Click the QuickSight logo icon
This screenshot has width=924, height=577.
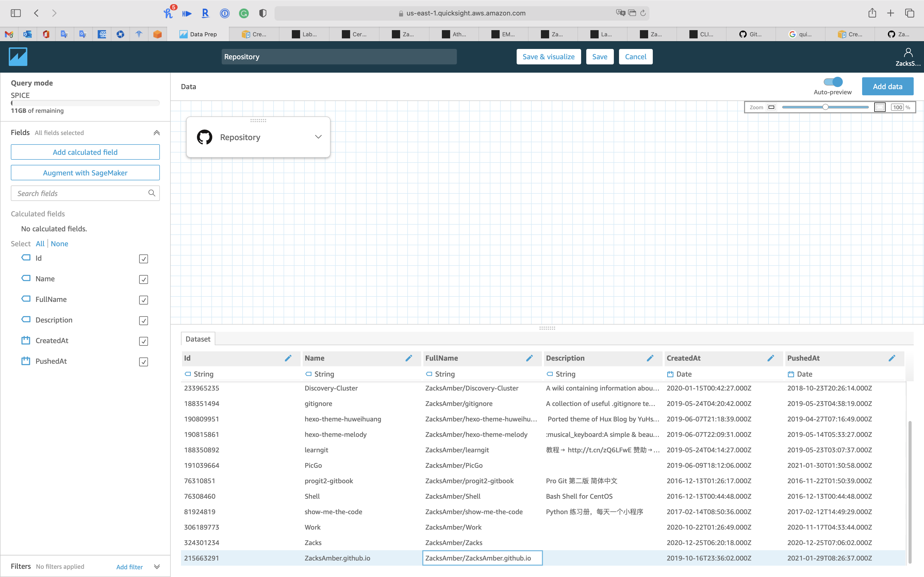pos(18,56)
